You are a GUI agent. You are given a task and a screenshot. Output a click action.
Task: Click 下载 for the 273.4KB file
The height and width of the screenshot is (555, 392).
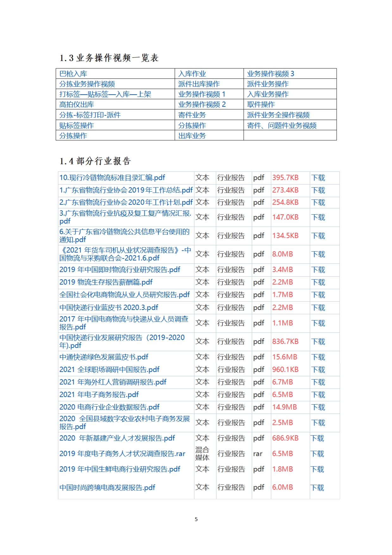pyautogui.click(x=318, y=190)
